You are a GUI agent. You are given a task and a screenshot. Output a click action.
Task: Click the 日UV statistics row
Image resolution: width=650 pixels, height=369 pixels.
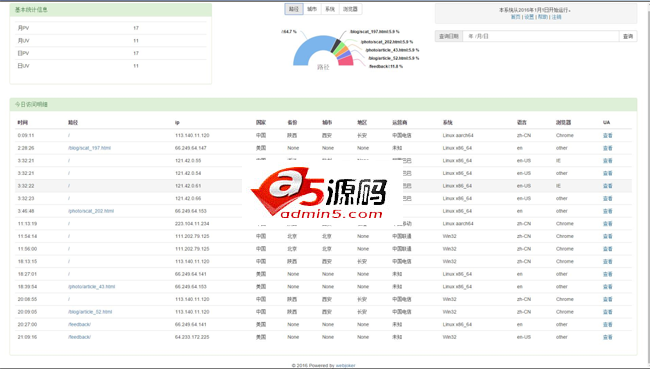pos(111,66)
